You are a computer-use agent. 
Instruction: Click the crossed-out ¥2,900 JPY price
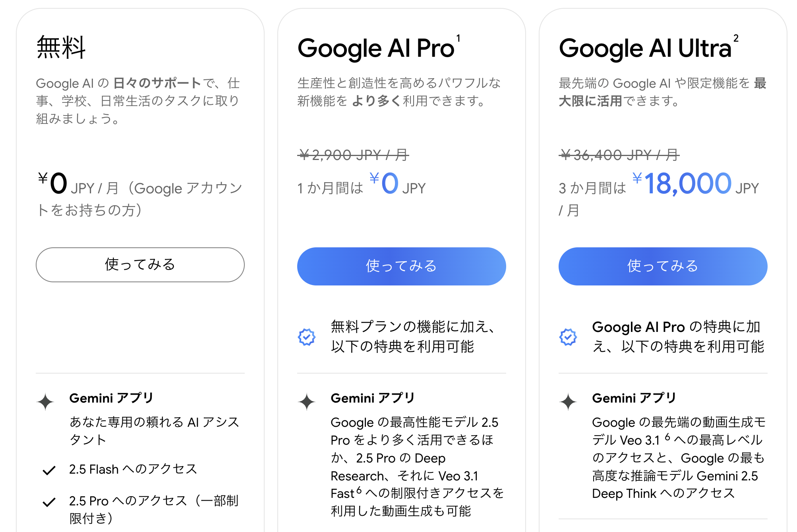[x=353, y=155]
